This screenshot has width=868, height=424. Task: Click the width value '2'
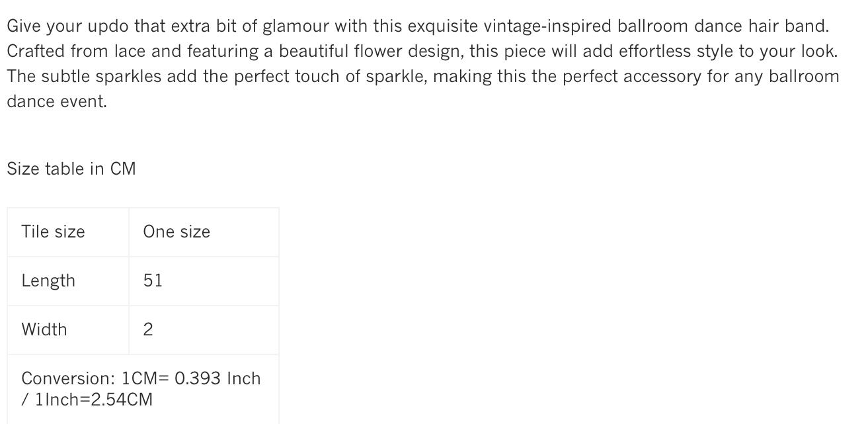coord(148,329)
